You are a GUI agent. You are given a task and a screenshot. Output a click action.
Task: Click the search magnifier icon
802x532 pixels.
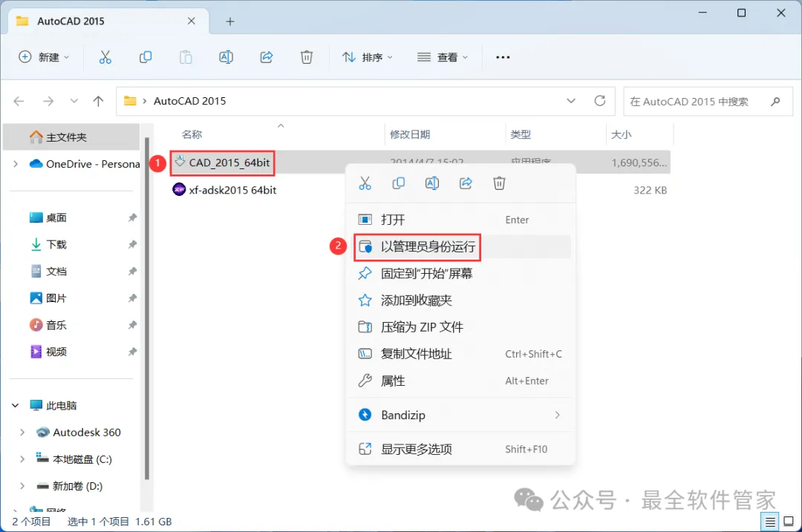775,101
